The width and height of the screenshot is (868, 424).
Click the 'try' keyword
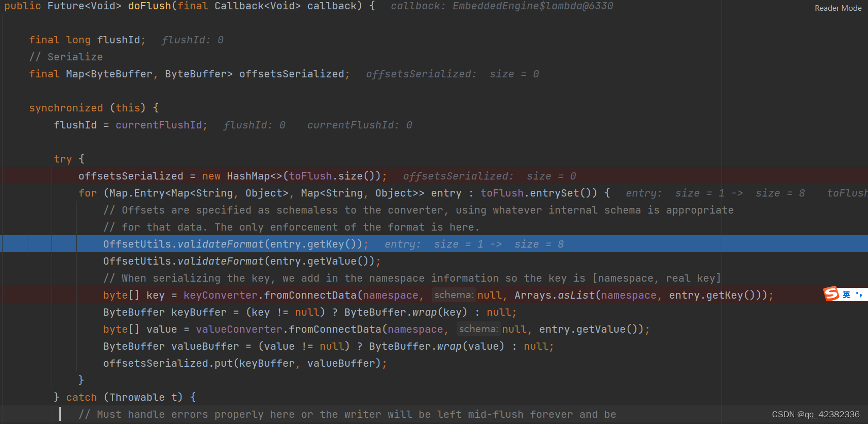tap(63, 159)
